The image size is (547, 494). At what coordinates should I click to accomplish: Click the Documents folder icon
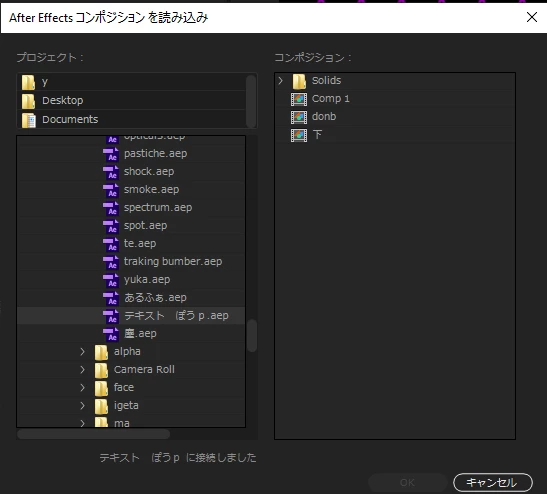click(29, 120)
